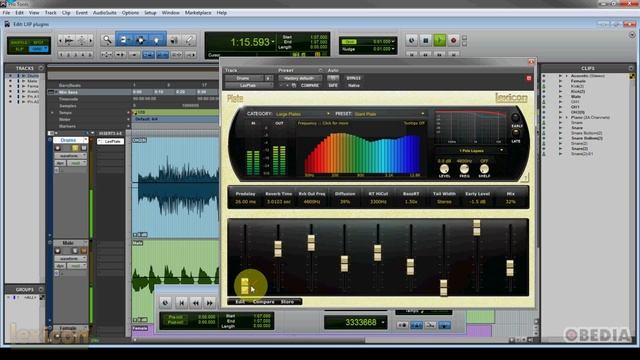Screen dimensions: 640x360
Task: Toggle Slip edit mode
Action: point(19,49)
